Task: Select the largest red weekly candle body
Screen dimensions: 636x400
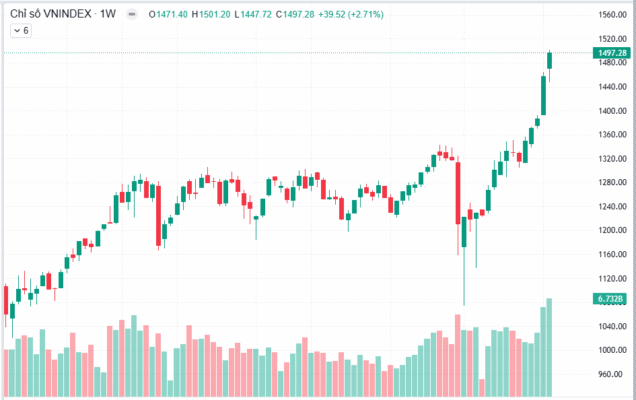Action: pyautogui.click(x=457, y=191)
